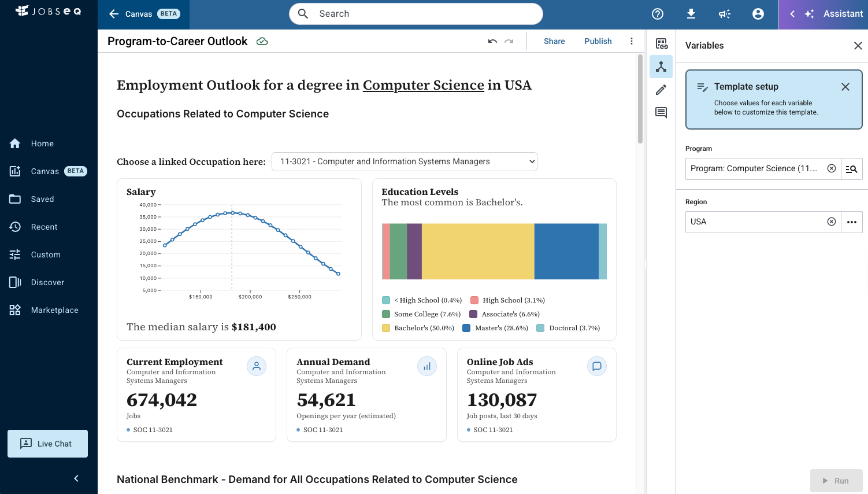The width and height of the screenshot is (868, 494).
Task: Select the Variables panel icon
Action: click(661, 67)
